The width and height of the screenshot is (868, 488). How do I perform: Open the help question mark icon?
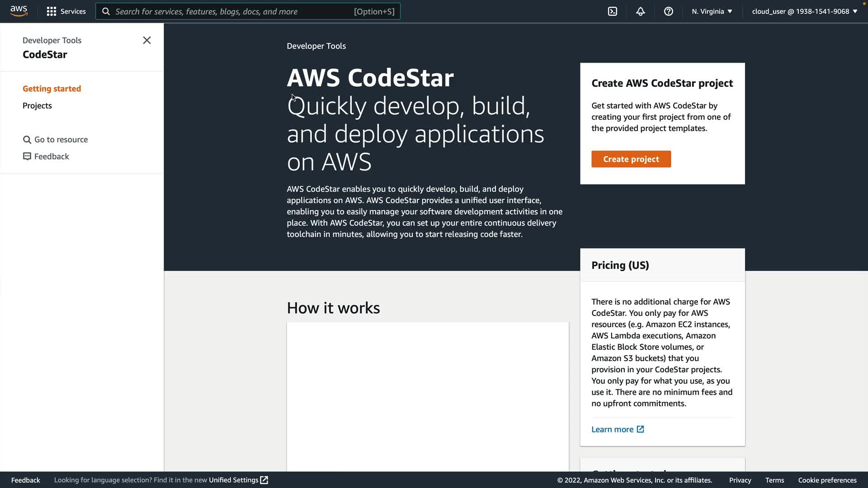(x=668, y=11)
